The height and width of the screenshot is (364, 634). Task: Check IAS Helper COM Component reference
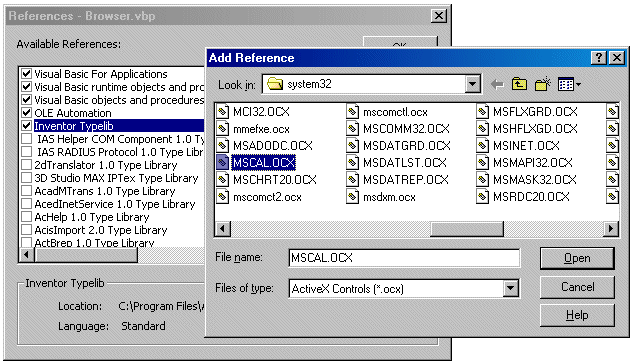click(x=27, y=139)
